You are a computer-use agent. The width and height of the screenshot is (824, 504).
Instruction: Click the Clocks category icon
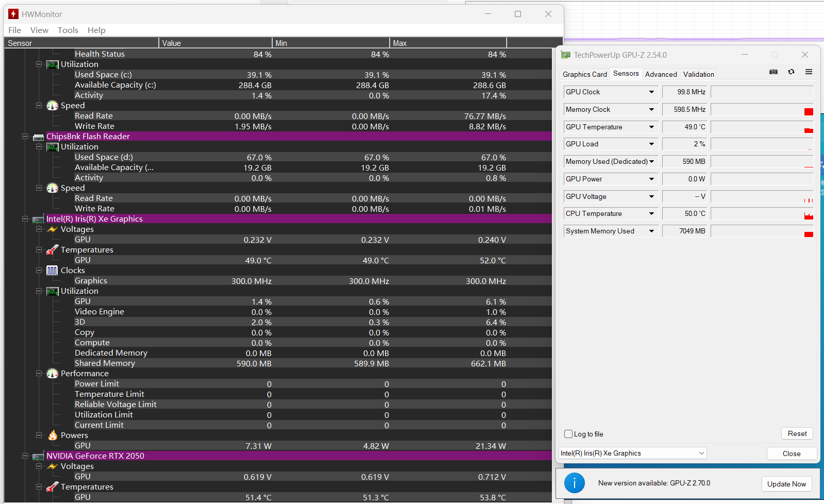pyautogui.click(x=52, y=271)
